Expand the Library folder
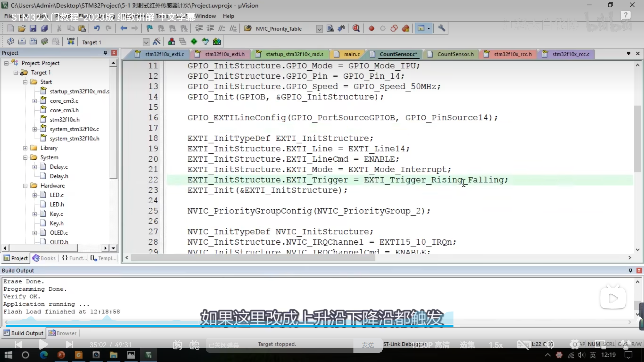 [x=25, y=148]
